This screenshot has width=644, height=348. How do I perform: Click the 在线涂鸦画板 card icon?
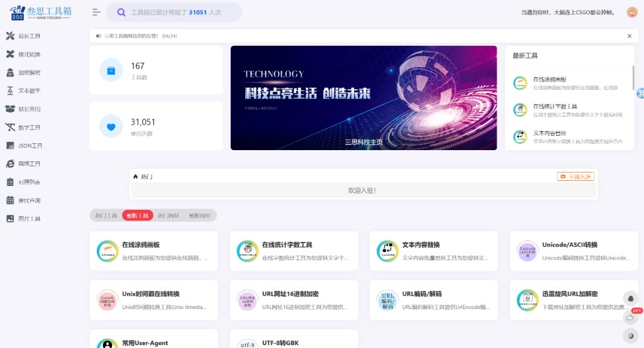pyautogui.click(x=108, y=251)
